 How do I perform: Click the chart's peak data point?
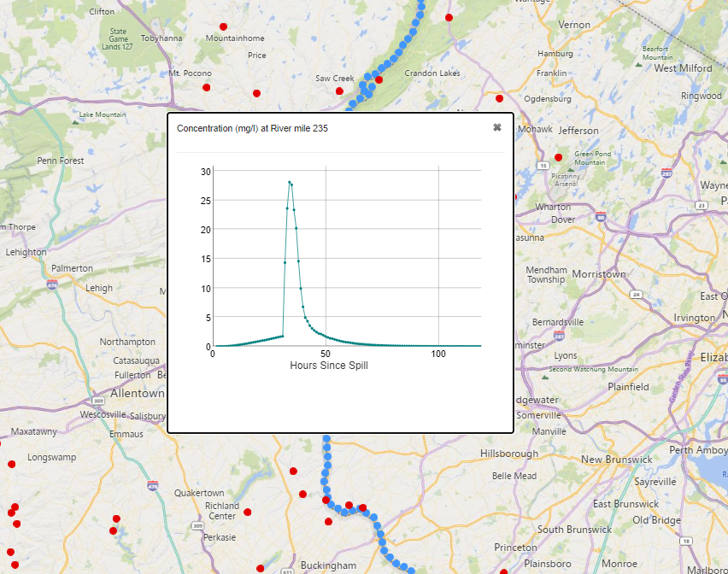(x=290, y=182)
